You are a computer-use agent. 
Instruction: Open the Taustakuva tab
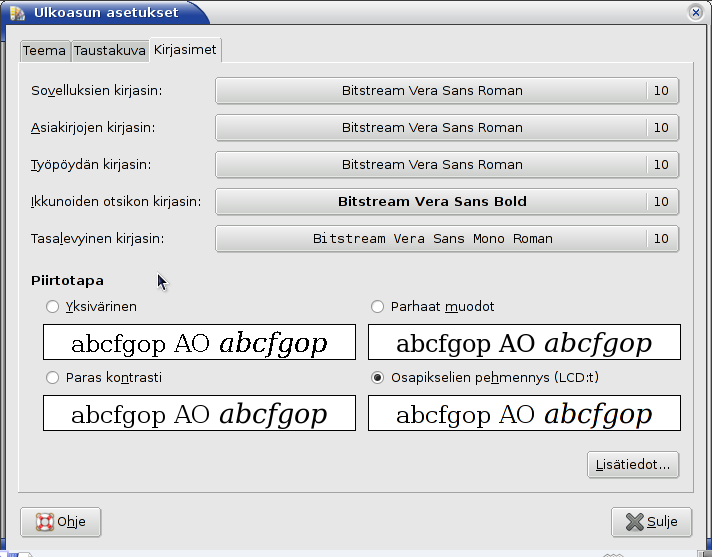coord(109,50)
